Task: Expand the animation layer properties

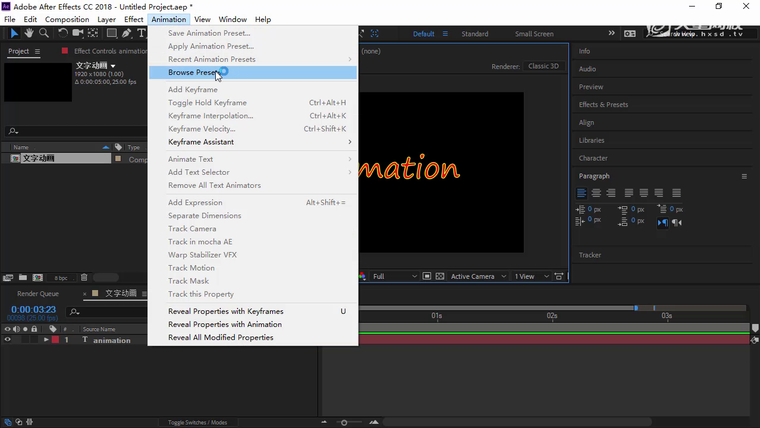Action: pos(46,340)
